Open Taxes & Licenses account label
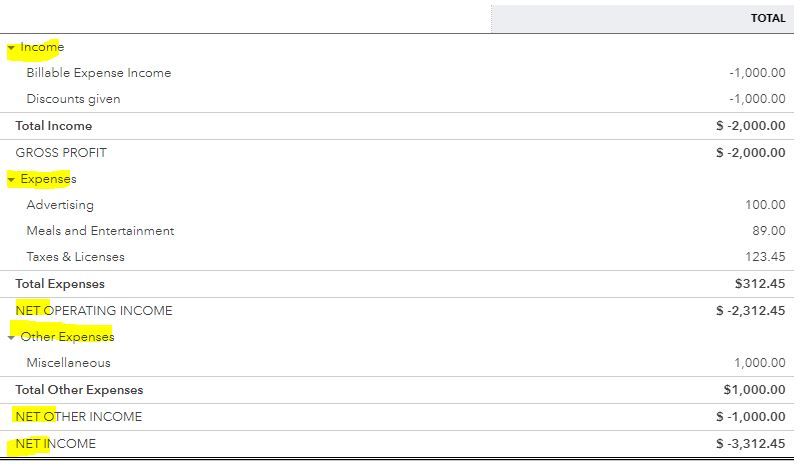 tap(75, 257)
